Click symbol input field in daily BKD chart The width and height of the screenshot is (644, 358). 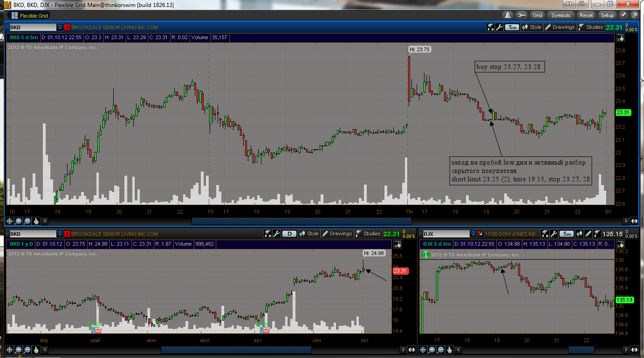(32, 234)
